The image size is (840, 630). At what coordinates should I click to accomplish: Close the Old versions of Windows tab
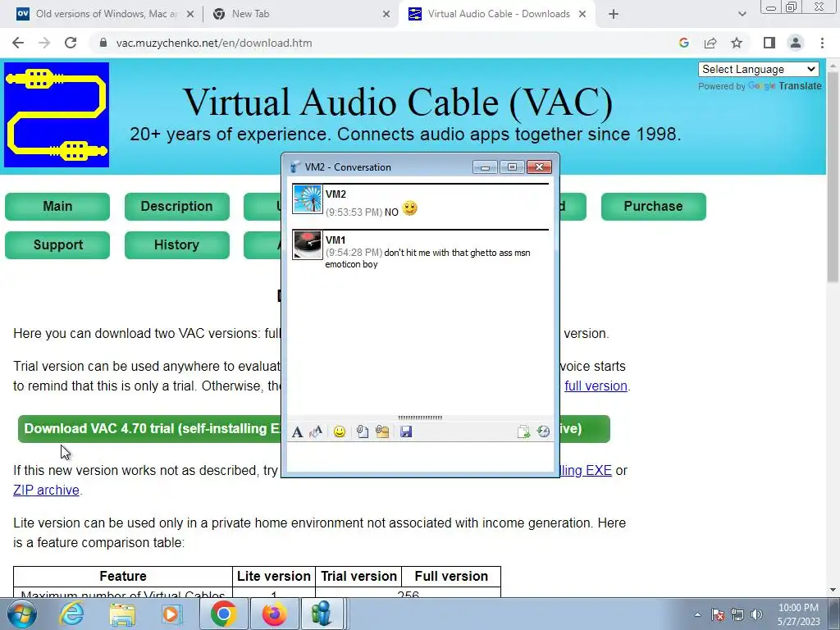click(x=190, y=15)
